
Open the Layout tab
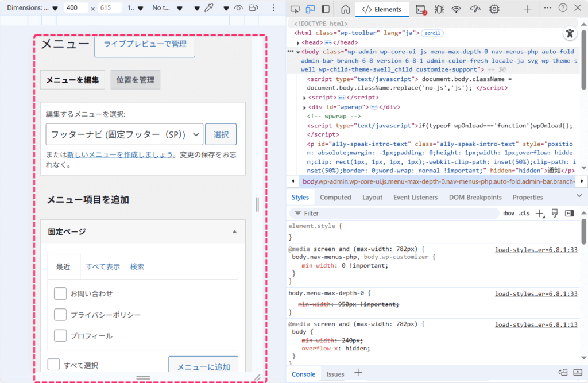372,198
